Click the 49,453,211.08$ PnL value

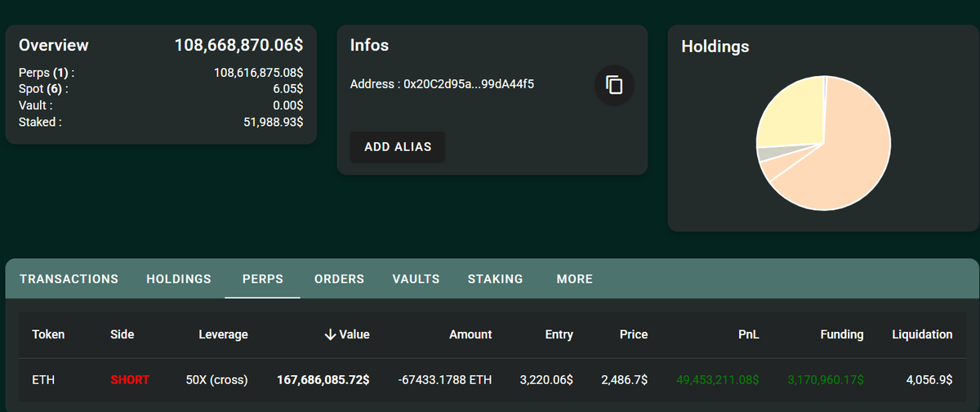718,380
